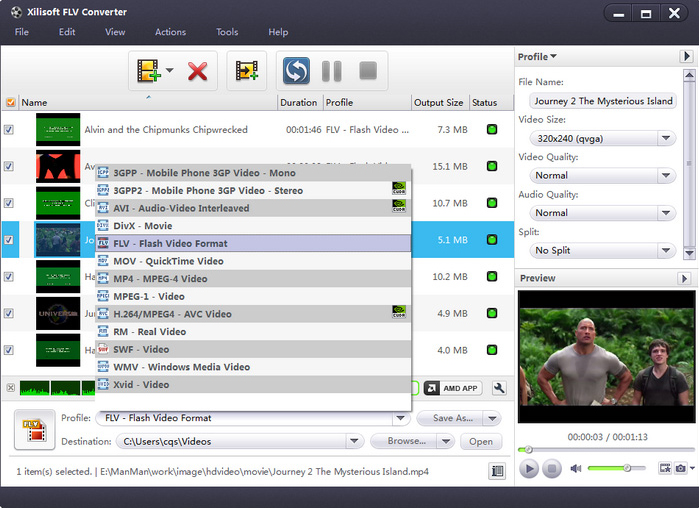Click the Add File toolbar icon
Image resolution: width=699 pixels, height=508 pixels.
click(x=149, y=71)
